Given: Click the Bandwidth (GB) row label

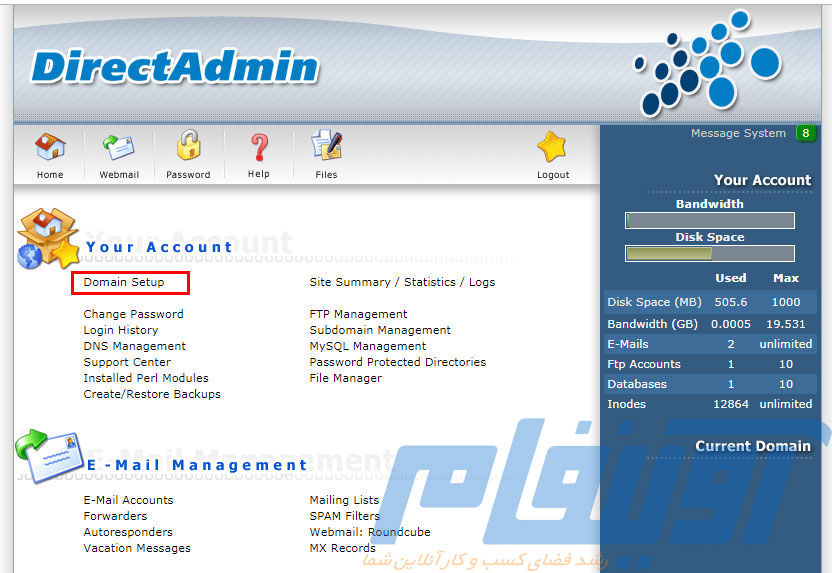Looking at the screenshot, I should click(652, 324).
